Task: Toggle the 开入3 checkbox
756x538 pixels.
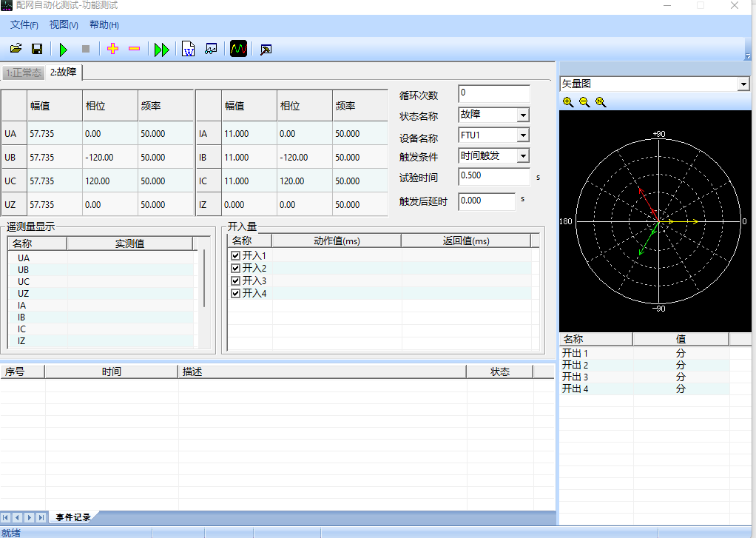Action: (236, 280)
